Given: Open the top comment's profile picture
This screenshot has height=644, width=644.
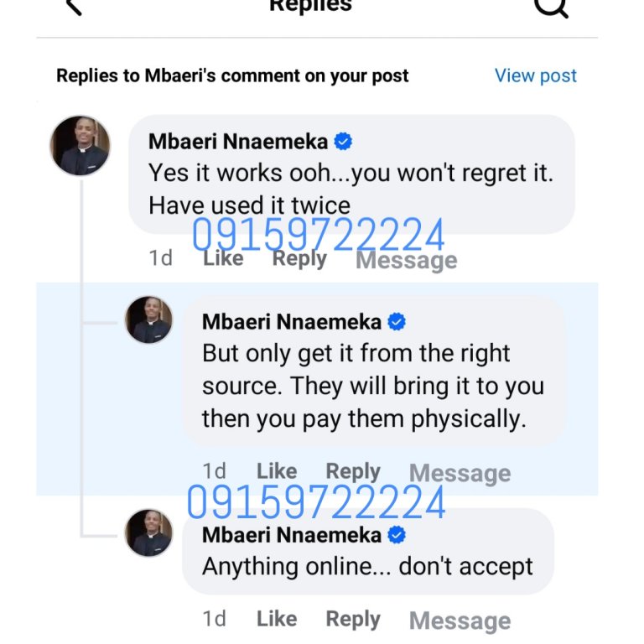Looking at the screenshot, I should 80,146.
